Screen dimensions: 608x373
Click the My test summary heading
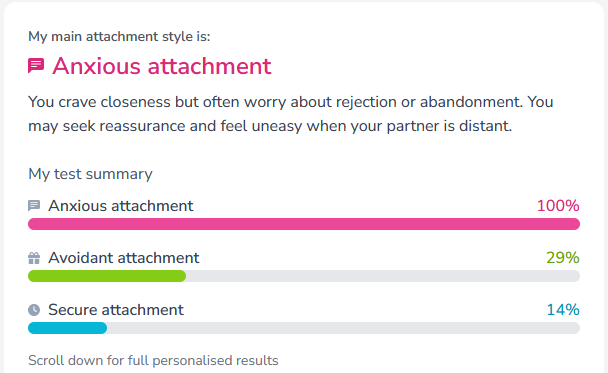coord(90,174)
